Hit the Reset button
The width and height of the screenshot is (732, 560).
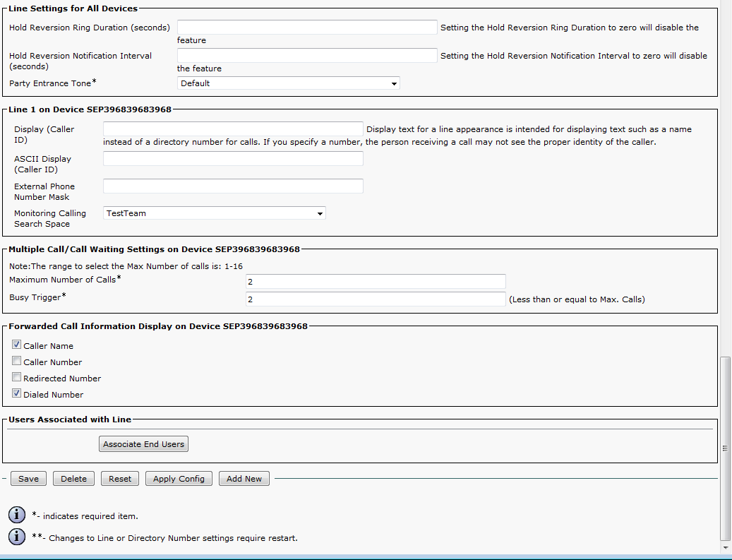(120, 479)
